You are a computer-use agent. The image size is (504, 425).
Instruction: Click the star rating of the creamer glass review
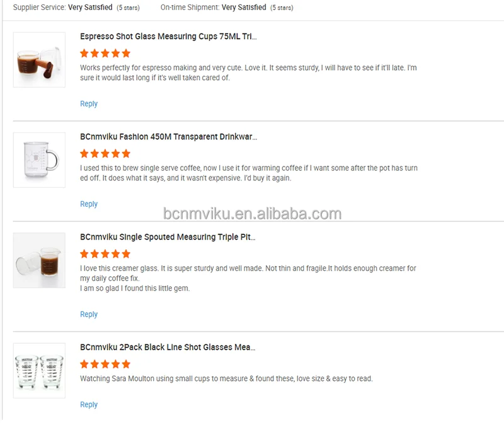105,253
